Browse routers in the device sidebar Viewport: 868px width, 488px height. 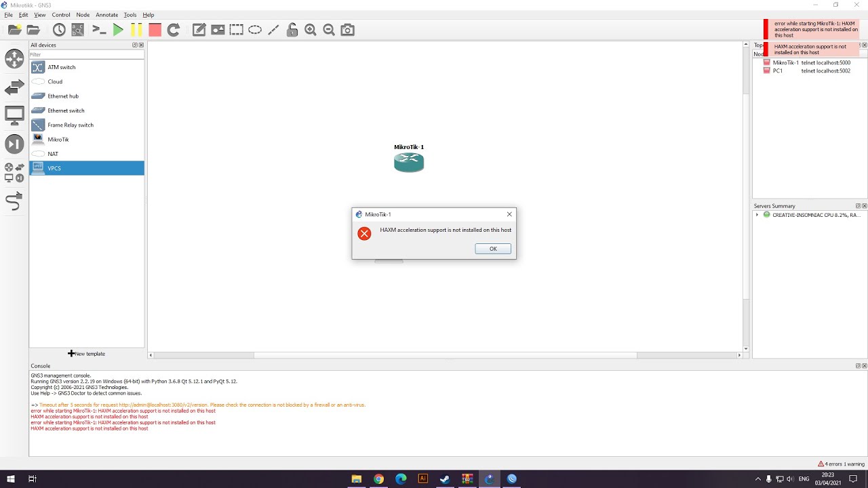coord(14,58)
